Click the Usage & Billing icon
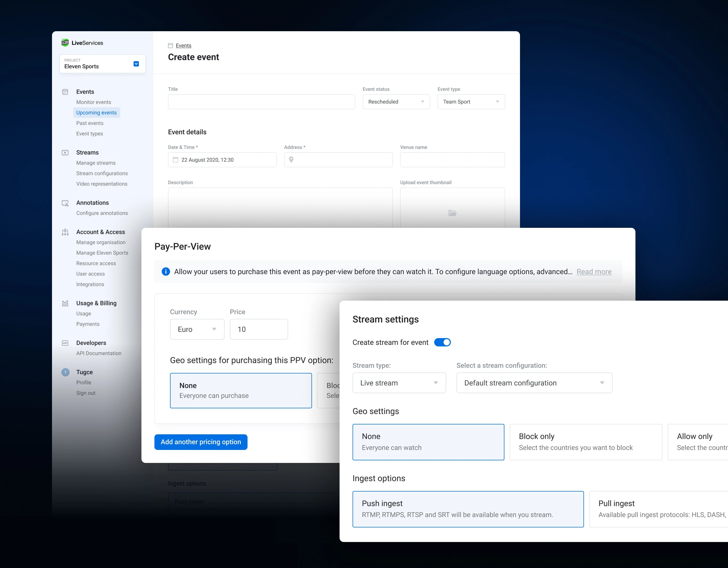This screenshot has width=728, height=568. pos(65,303)
